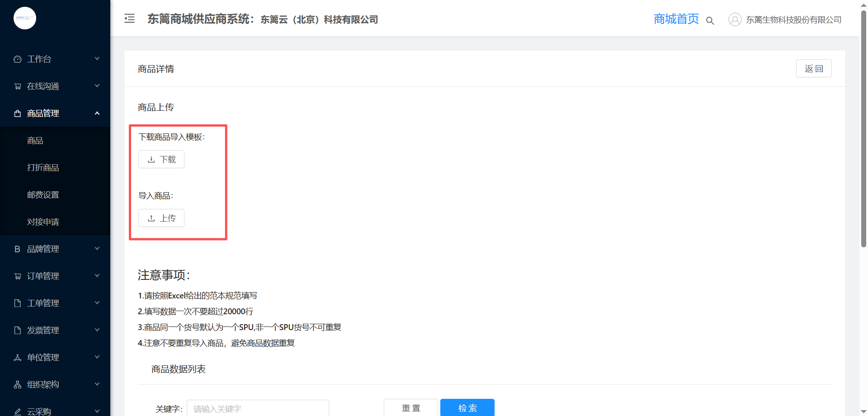Click the 组织架构 org chart icon
Screen dimensions: 868x416
(18, 385)
